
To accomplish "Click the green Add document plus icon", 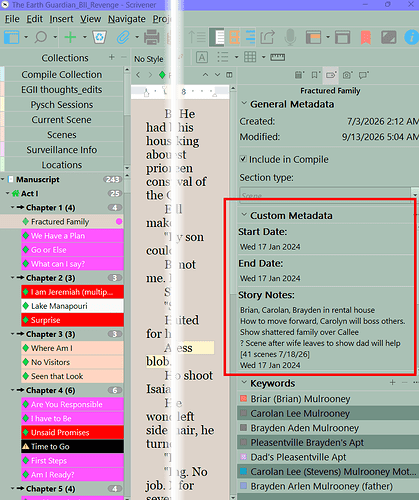I will pos(70,37).
